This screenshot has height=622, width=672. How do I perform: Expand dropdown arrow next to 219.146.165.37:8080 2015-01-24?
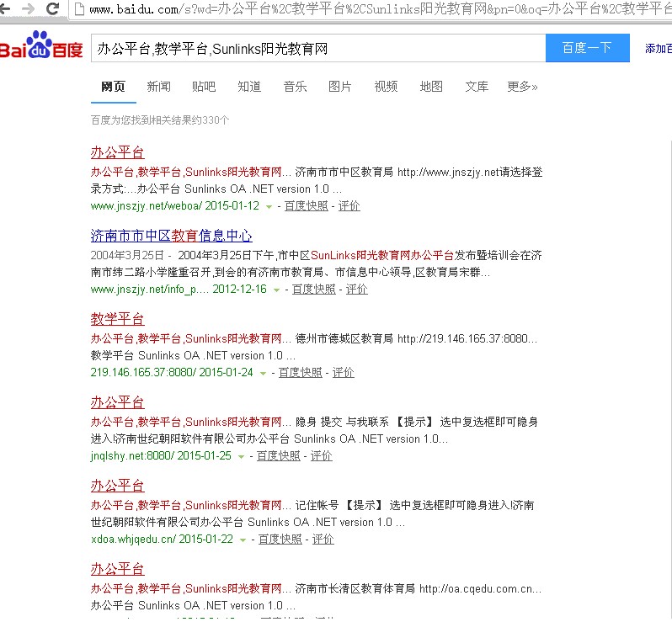263,374
